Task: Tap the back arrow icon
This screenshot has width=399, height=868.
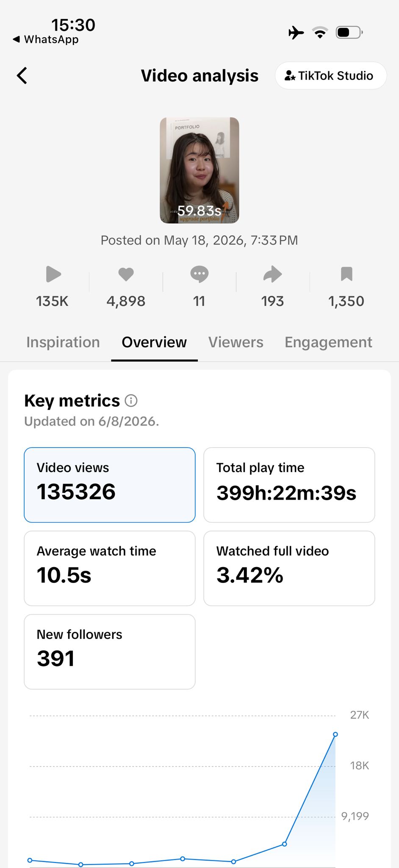Action: coord(22,76)
